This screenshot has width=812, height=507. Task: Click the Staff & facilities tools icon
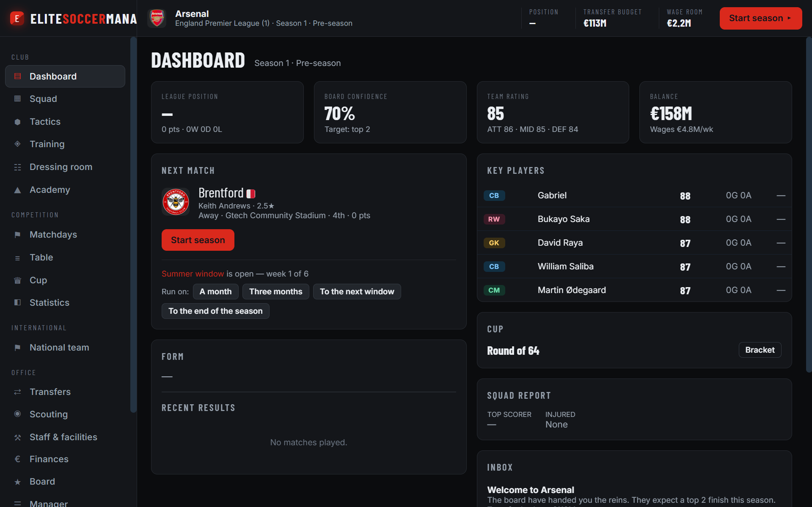click(x=17, y=437)
